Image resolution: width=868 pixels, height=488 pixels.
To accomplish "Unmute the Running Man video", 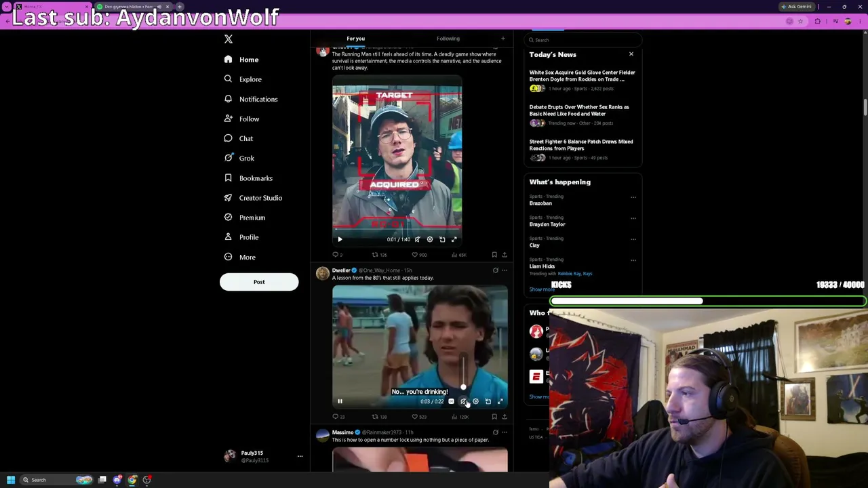I will (x=417, y=239).
